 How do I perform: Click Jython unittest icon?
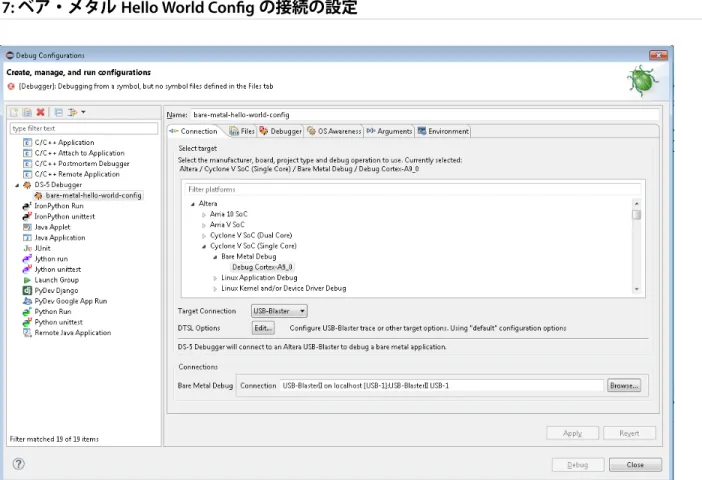pyautogui.click(x=27, y=270)
